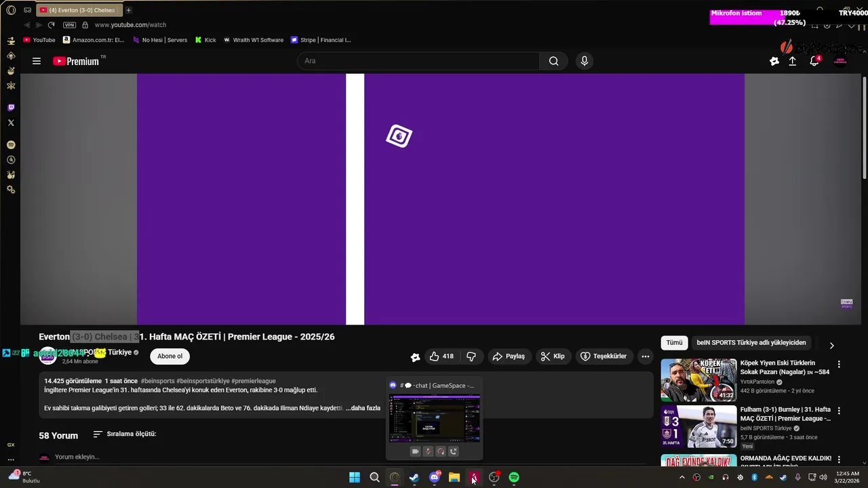Open options menu for Fulham (3-1) Burnley video

[839, 411]
